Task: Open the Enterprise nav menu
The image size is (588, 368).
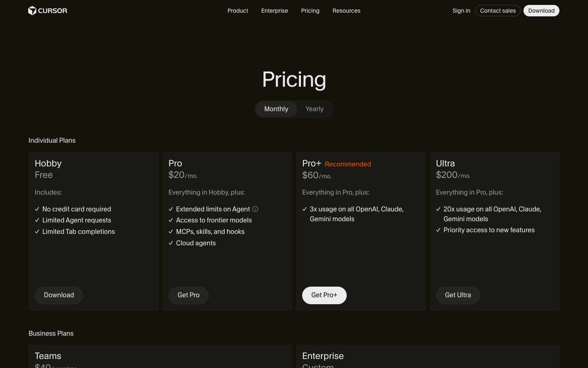Action: tap(274, 11)
